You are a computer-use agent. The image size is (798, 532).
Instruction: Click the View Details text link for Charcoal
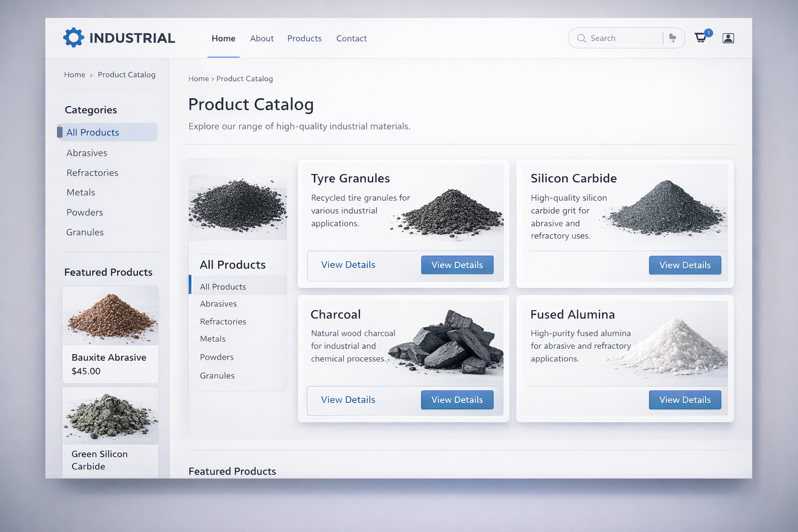[x=348, y=400]
